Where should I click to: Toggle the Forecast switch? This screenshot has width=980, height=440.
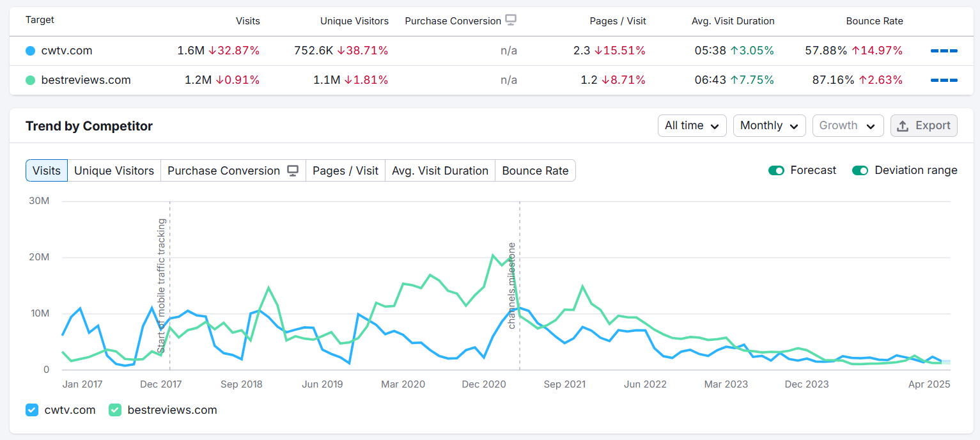coord(776,170)
